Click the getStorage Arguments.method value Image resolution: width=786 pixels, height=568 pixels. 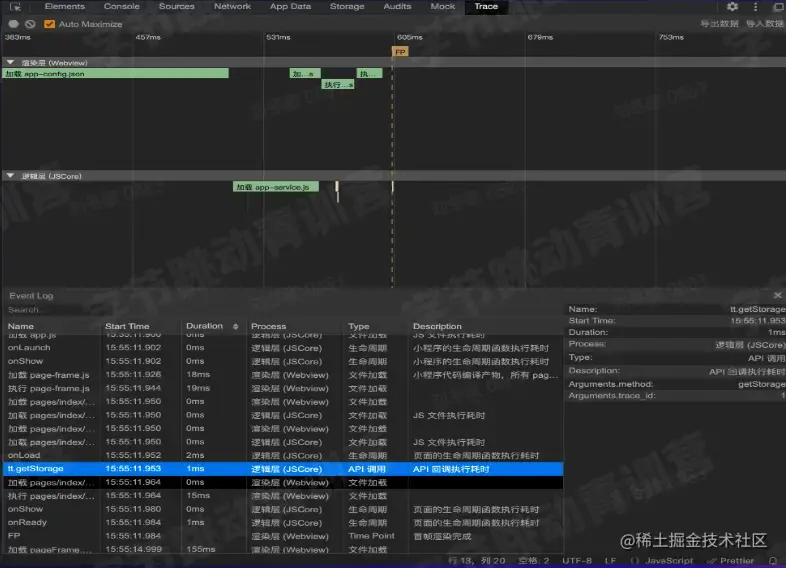(x=761, y=385)
